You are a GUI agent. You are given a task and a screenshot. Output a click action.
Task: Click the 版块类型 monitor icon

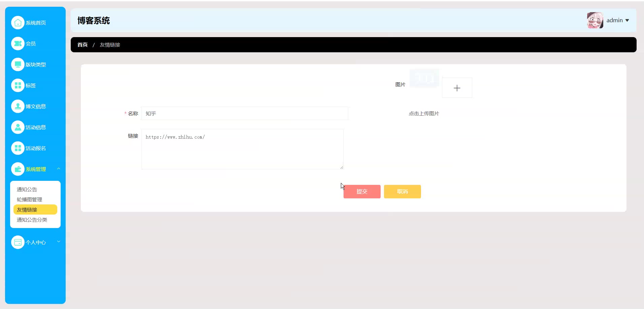[18, 64]
